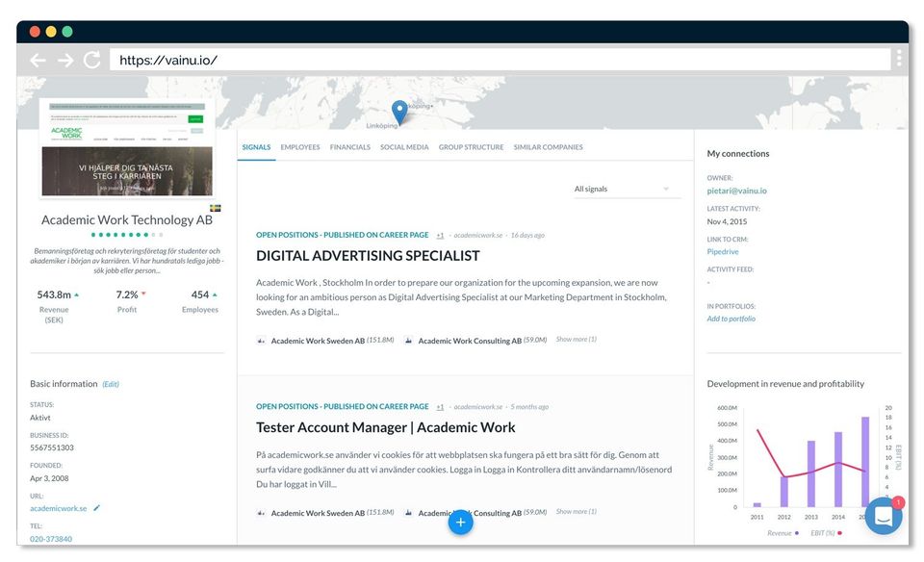Open the academicwork.se URL link

click(59, 508)
